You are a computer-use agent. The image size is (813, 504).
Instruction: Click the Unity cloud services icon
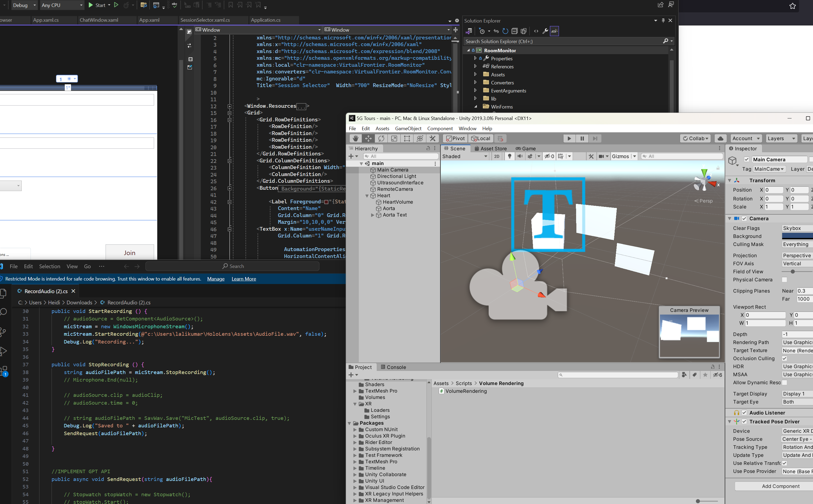720,138
